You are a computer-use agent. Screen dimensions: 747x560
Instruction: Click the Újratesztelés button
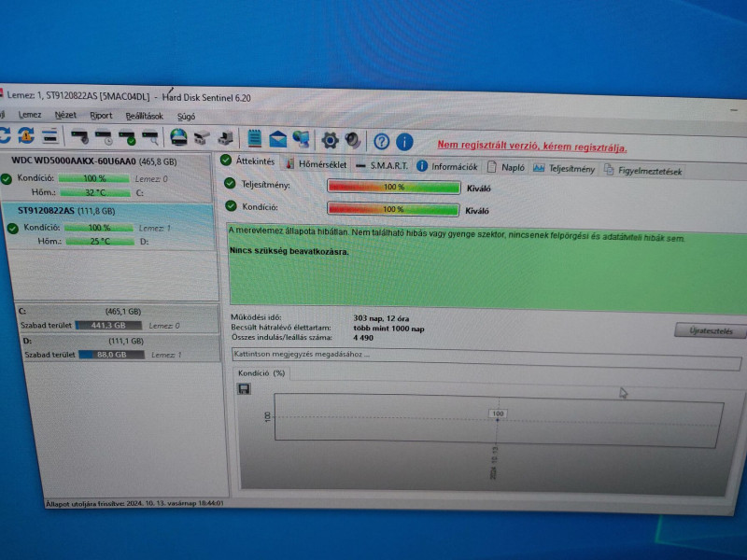click(711, 330)
